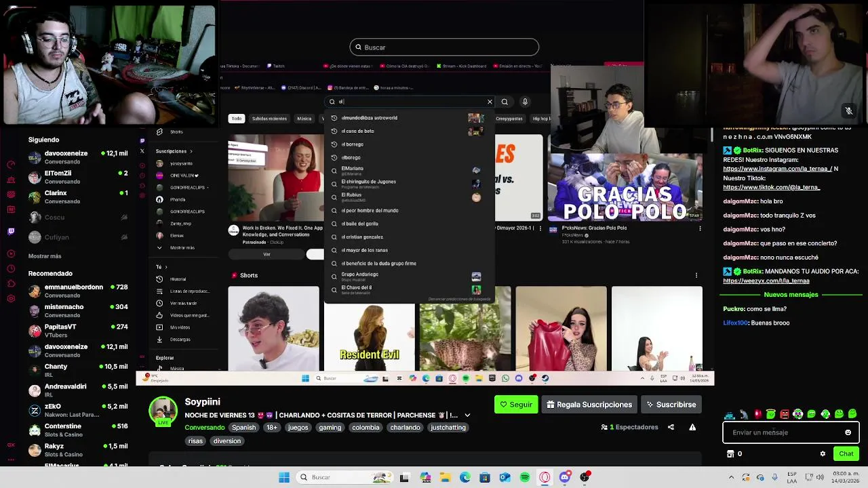
Task: Expand the stream title chevron
Action: coord(467,415)
